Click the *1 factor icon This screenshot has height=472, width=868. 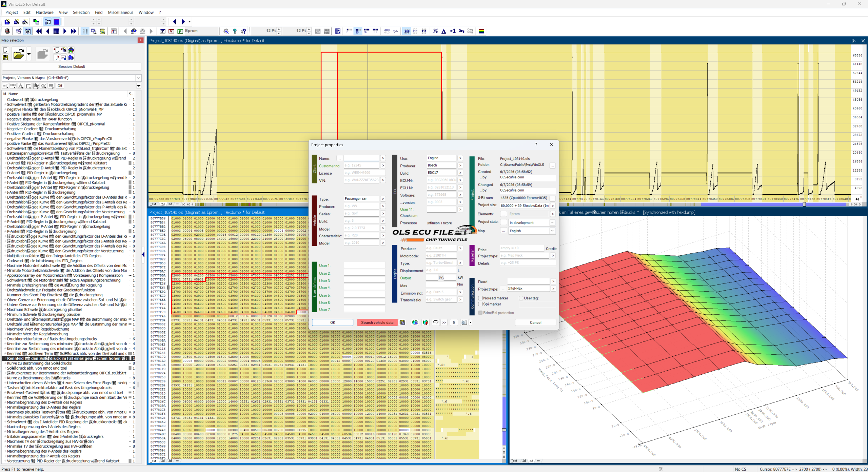tap(453, 31)
